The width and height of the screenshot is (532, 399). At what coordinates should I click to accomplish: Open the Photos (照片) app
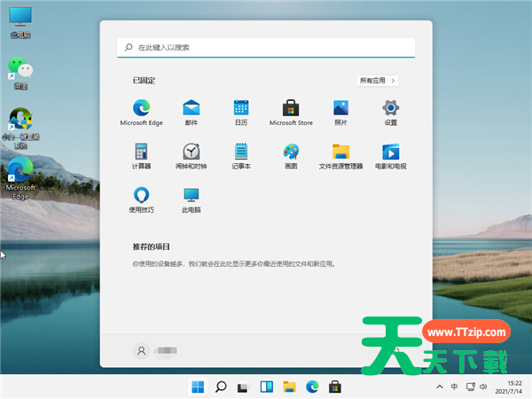pos(341,113)
